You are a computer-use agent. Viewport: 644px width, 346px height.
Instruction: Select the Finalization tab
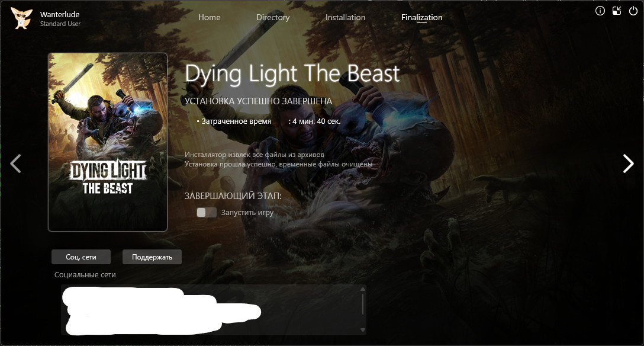422,17
